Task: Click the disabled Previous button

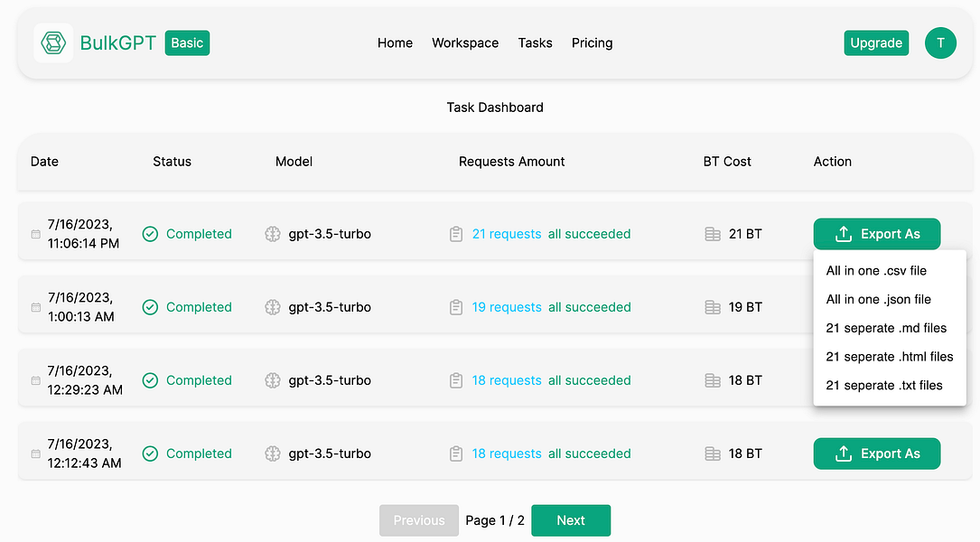Action: [419, 520]
